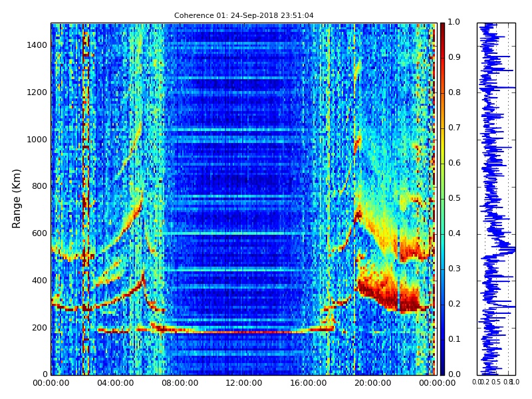Click the vertical coherence color scale bar
This screenshot has height=399, width=532.
click(x=442, y=199)
